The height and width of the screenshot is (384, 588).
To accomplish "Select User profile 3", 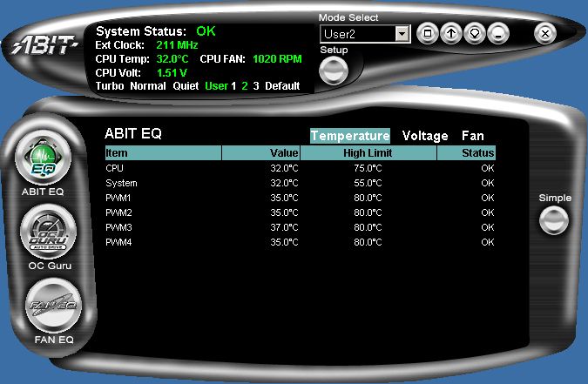I will [256, 86].
